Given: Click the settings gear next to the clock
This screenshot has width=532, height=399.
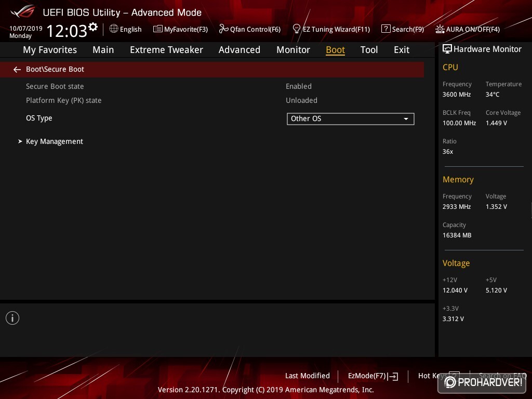Looking at the screenshot, I should pos(93,26).
